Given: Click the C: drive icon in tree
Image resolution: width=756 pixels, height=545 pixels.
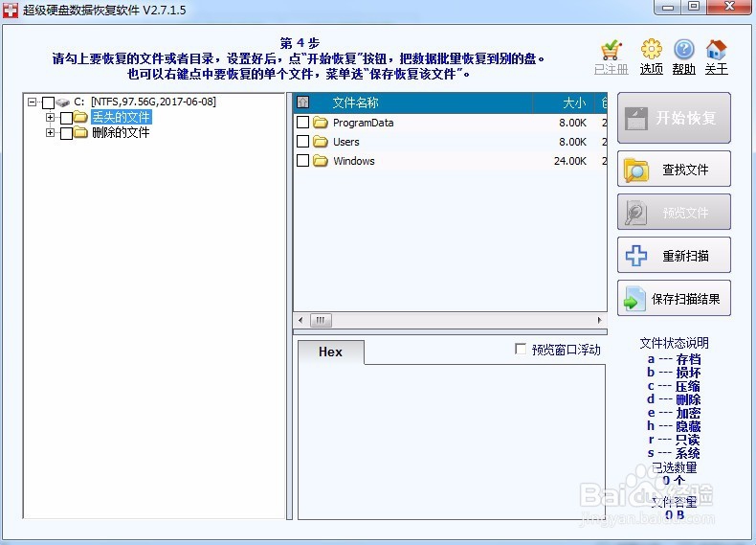Looking at the screenshot, I should (x=62, y=102).
